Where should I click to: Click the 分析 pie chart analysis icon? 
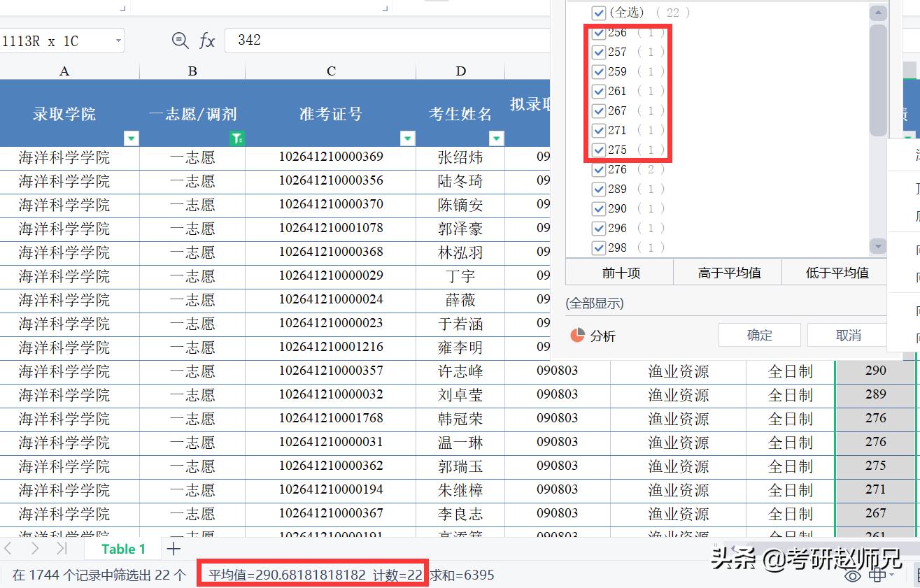(576, 335)
